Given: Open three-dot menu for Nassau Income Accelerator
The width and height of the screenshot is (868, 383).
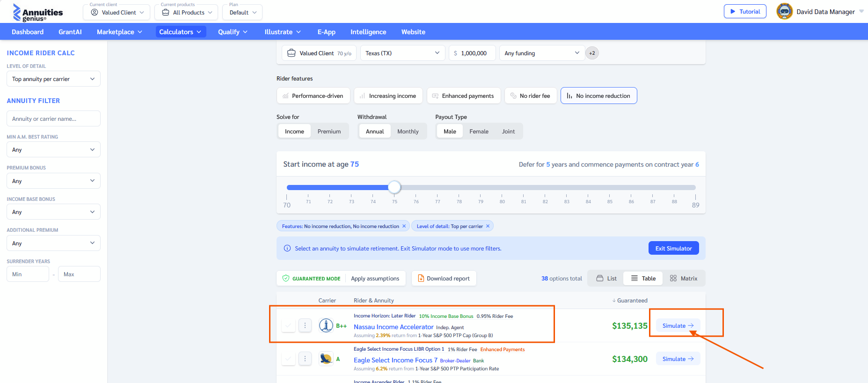Looking at the screenshot, I should click(x=305, y=325).
